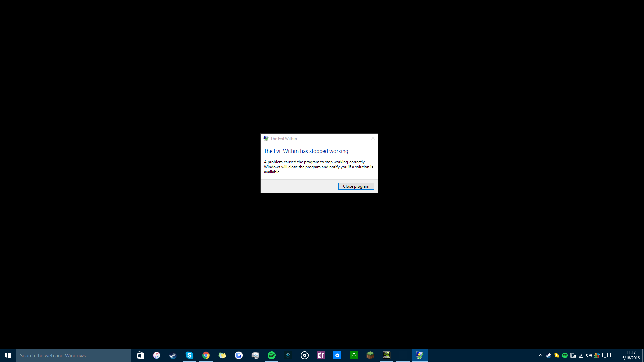Open the Windows Store from the taskbar
The height and width of the screenshot is (362, 644).
coord(140,355)
